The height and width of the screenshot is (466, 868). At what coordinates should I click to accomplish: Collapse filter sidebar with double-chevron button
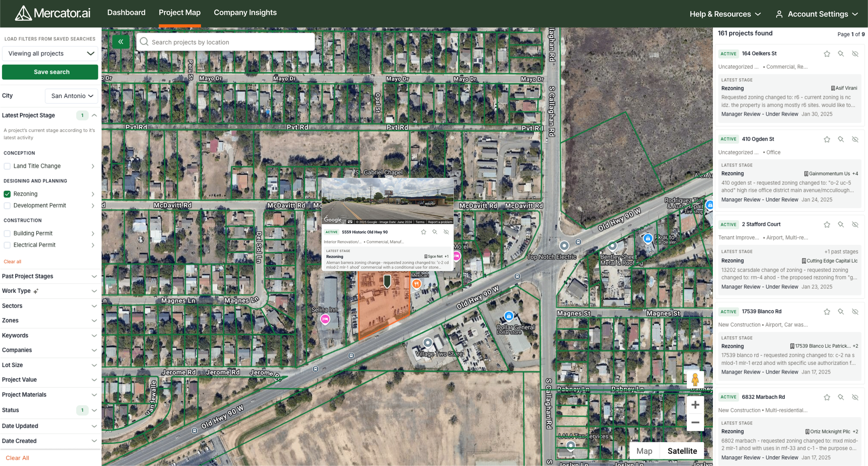coord(121,42)
